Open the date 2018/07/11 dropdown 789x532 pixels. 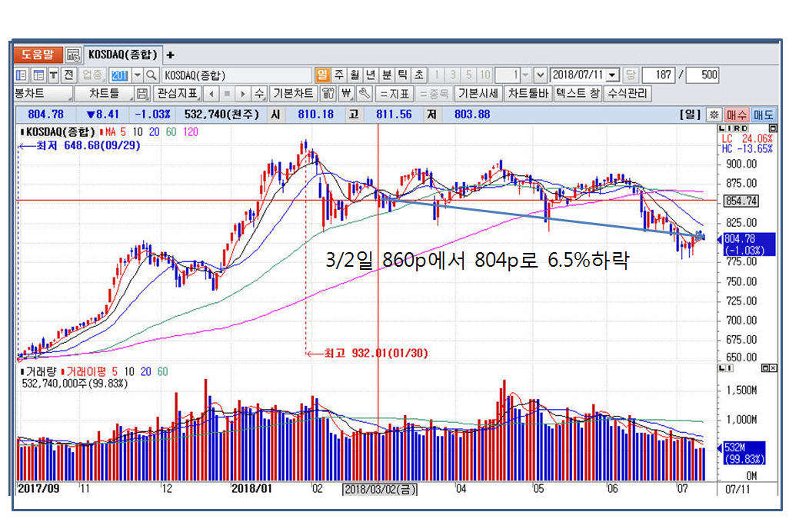(x=612, y=75)
